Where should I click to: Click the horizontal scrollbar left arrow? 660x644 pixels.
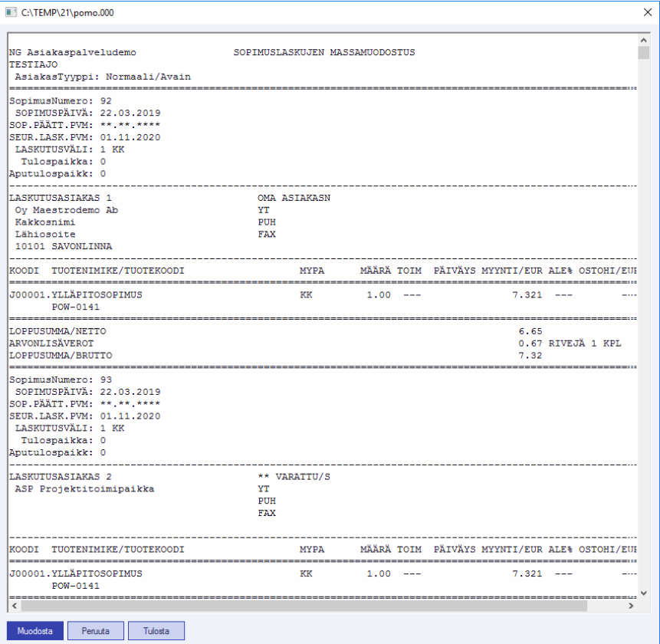point(15,606)
